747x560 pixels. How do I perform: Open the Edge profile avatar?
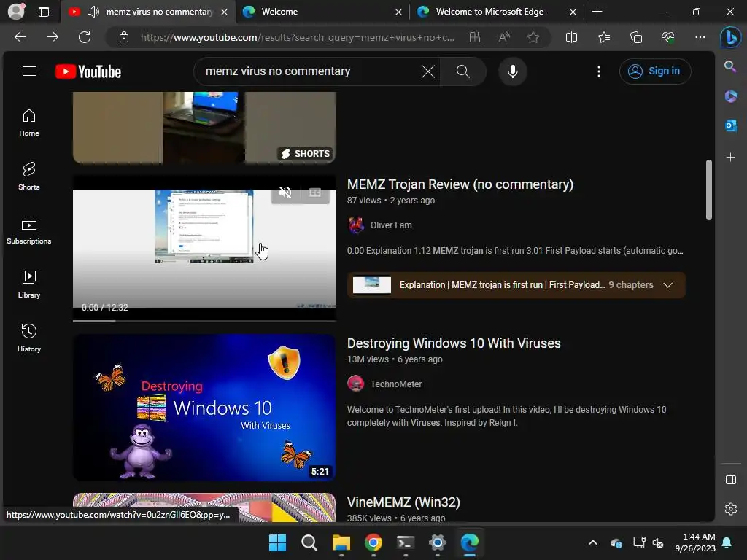pos(16,12)
